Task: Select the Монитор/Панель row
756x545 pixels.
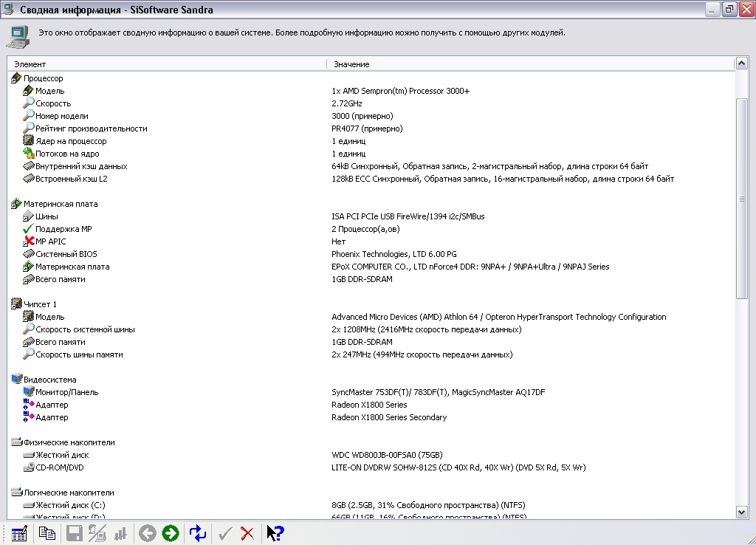Action: point(371,392)
